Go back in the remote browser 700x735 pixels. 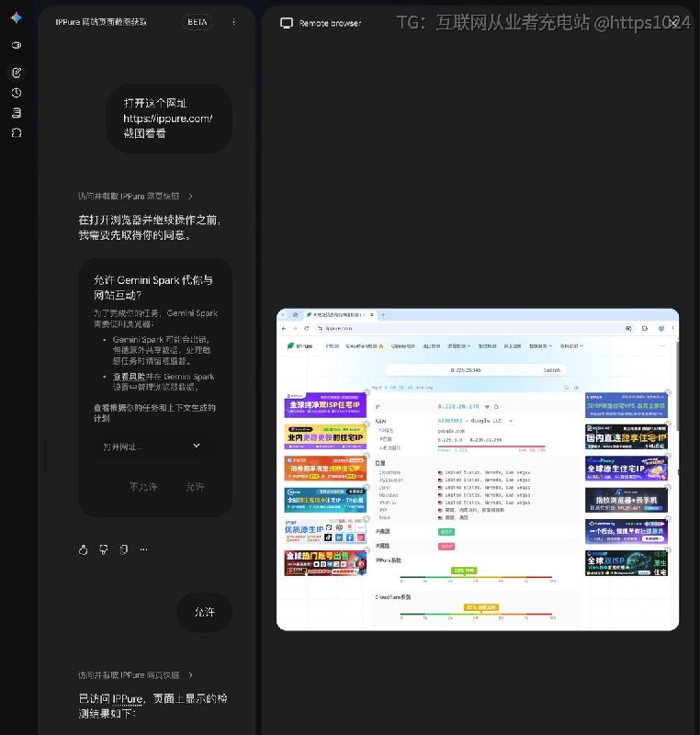click(284, 329)
